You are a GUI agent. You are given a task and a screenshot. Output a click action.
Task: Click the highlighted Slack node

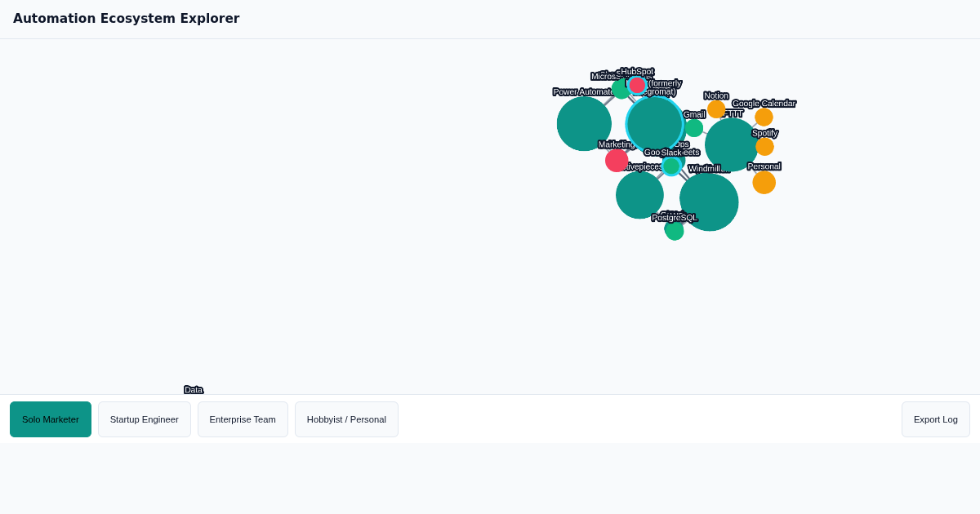671,166
